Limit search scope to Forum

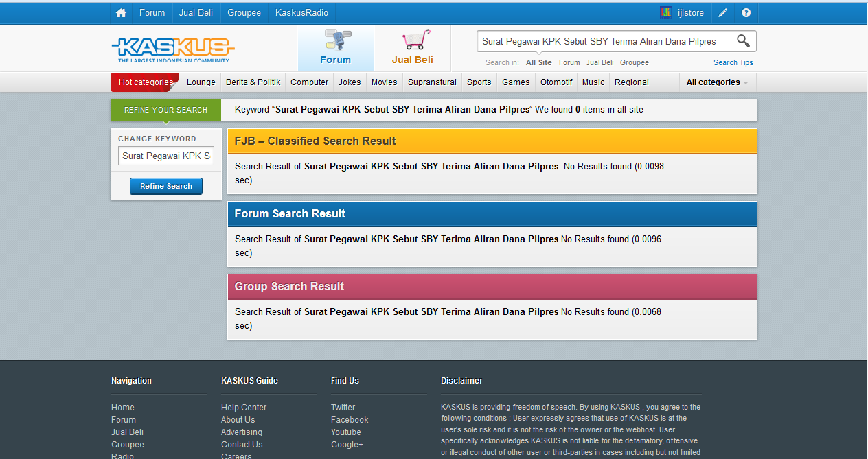click(x=569, y=62)
